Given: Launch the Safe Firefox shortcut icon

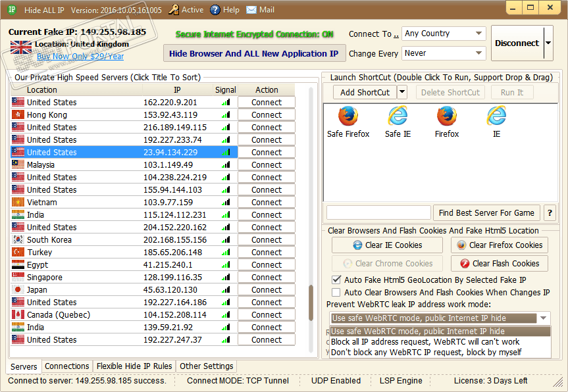Looking at the screenshot, I should coord(348,116).
